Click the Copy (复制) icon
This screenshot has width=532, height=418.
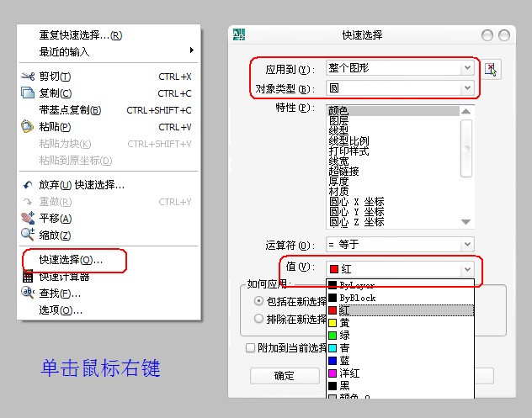[28, 93]
